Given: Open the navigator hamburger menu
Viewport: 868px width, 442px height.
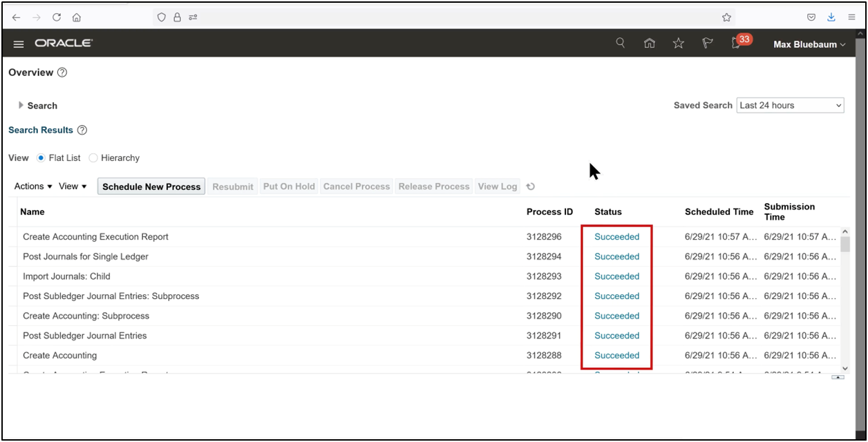Looking at the screenshot, I should click(x=19, y=43).
